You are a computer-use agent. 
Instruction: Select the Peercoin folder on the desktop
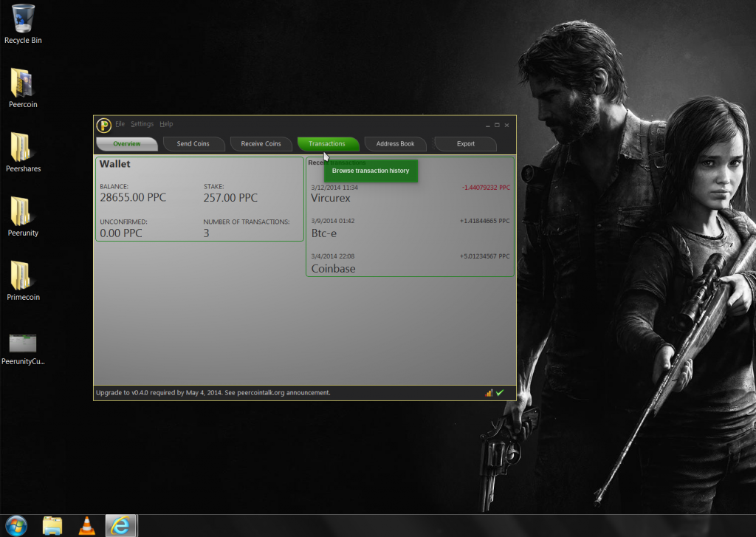coord(23,89)
